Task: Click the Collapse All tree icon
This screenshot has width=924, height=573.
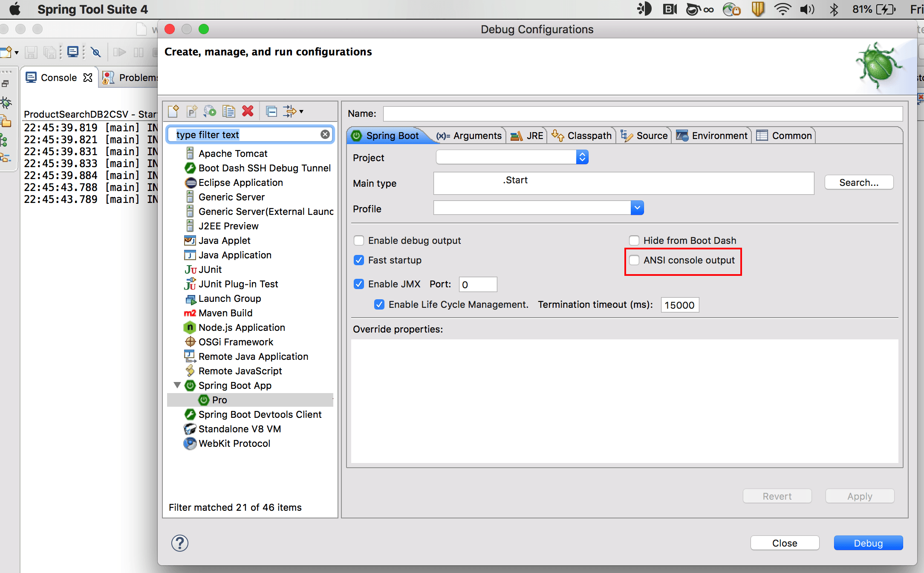Action: 271,111
